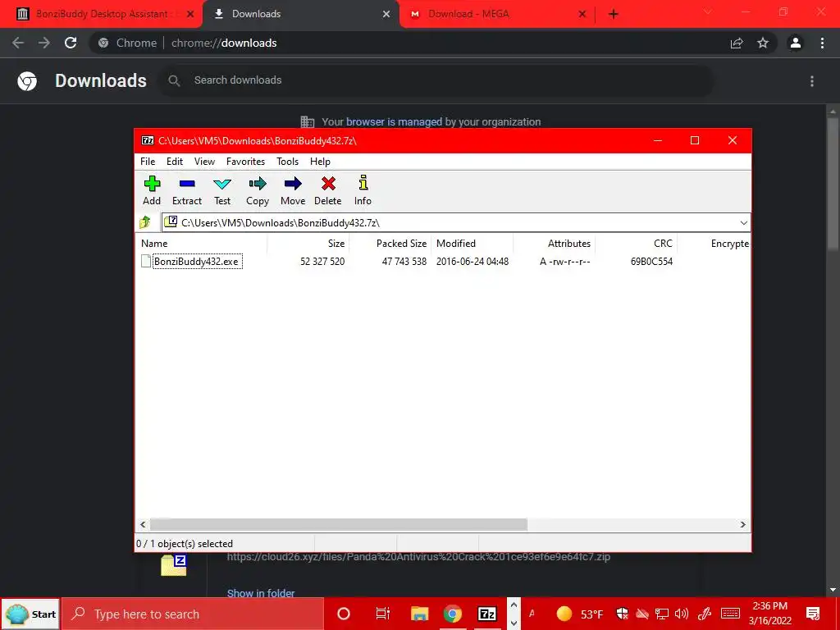
Task: Open the 'browser is managed' link
Action: 394,121
